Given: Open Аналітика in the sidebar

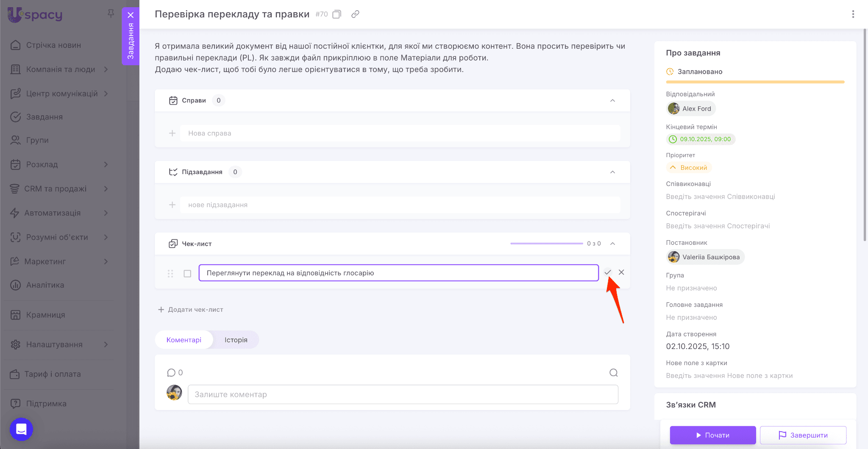Looking at the screenshot, I should [x=45, y=285].
